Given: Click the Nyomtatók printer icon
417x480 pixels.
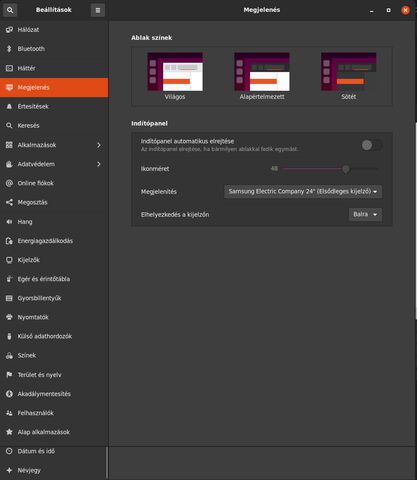Looking at the screenshot, I should pos(9,317).
